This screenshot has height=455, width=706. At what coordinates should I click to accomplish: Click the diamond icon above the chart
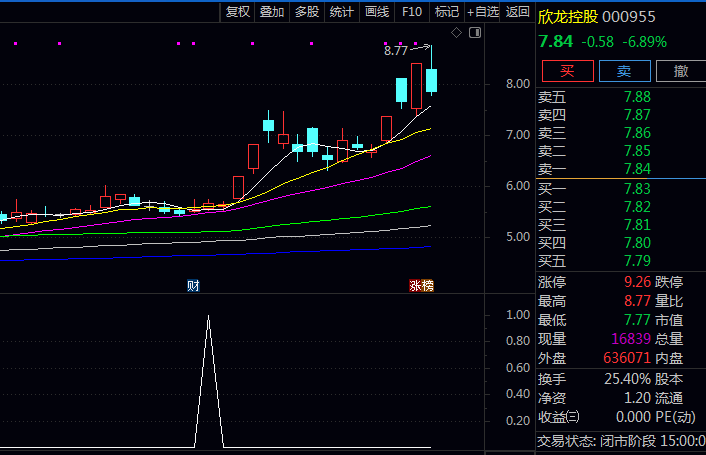pos(456,32)
